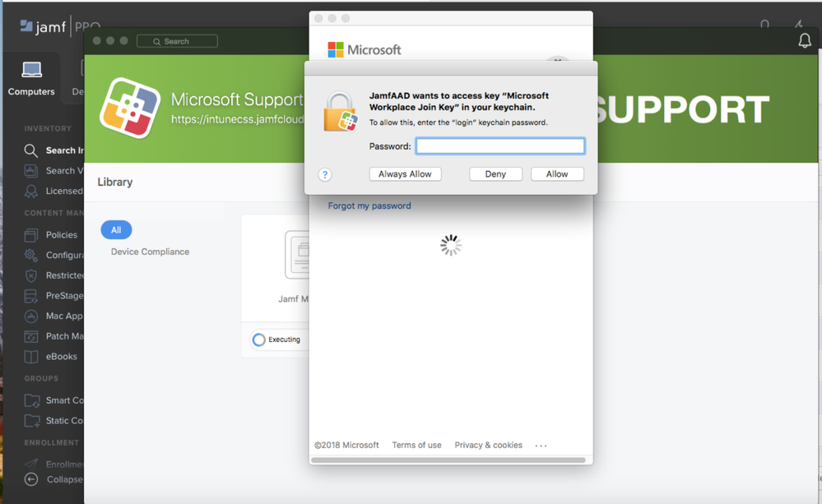Click Deny in the keychain prompt
The image size is (822, 504).
point(495,174)
